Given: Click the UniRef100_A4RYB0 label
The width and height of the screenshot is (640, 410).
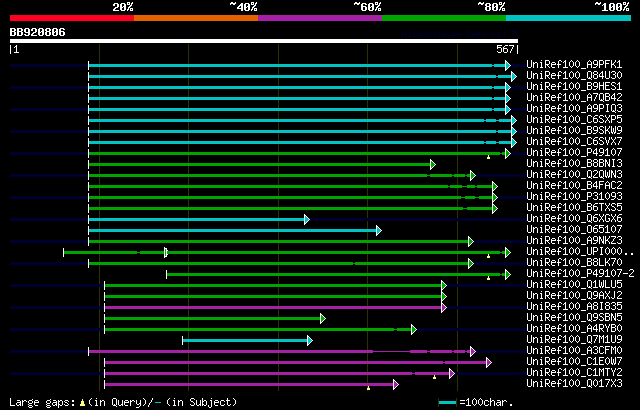Looking at the screenshot, I should pos(574,329).
